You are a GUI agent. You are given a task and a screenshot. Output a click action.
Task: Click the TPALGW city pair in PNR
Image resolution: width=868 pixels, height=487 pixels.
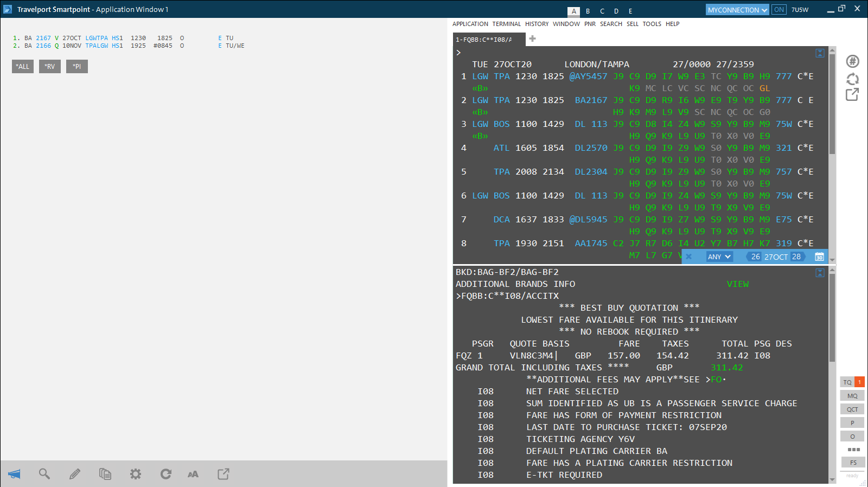tap(97, 46)
